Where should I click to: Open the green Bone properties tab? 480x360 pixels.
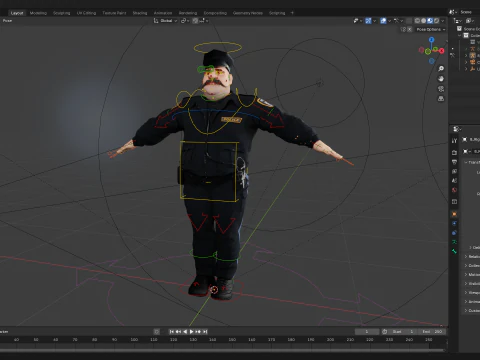click(454, 251)
